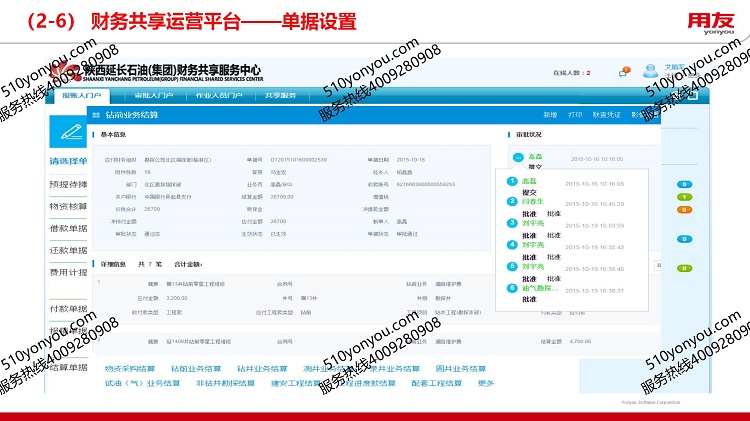Select approval step 2 circle for 闫春生
Viewport: 750px width, 421px height.
(512, 201)
